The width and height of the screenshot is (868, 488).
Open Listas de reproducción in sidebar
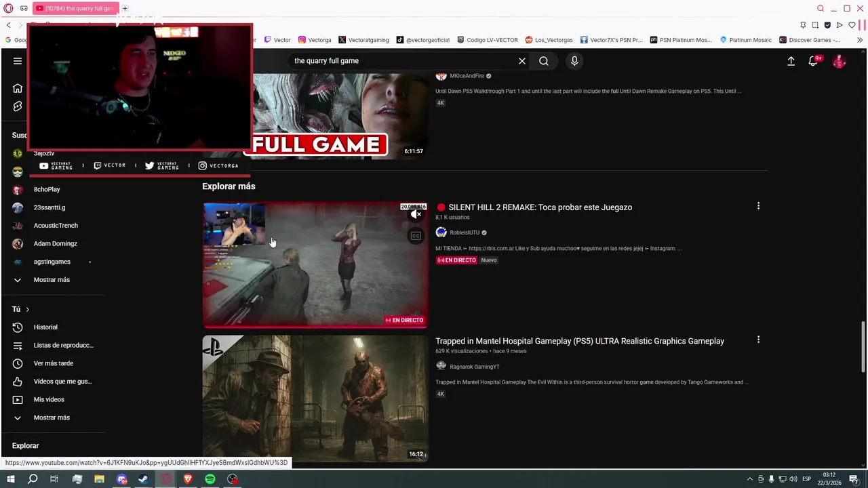[x=52, y=345]
